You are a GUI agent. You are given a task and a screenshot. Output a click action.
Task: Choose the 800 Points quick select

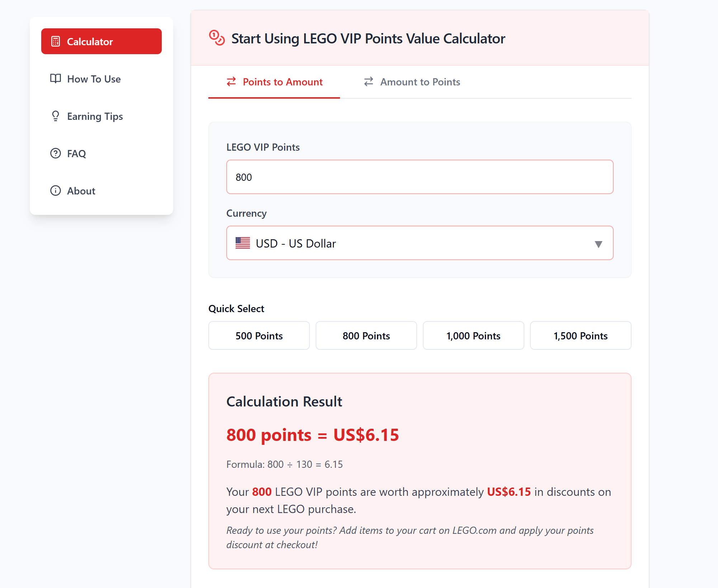pyautogui.click(x=366, y=335)
